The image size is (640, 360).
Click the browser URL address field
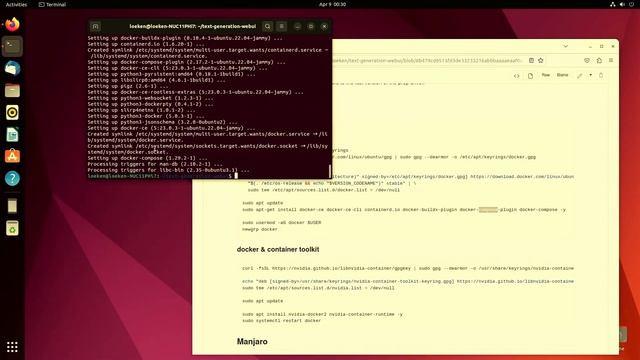pyautogui.click(x=428, y=60)
